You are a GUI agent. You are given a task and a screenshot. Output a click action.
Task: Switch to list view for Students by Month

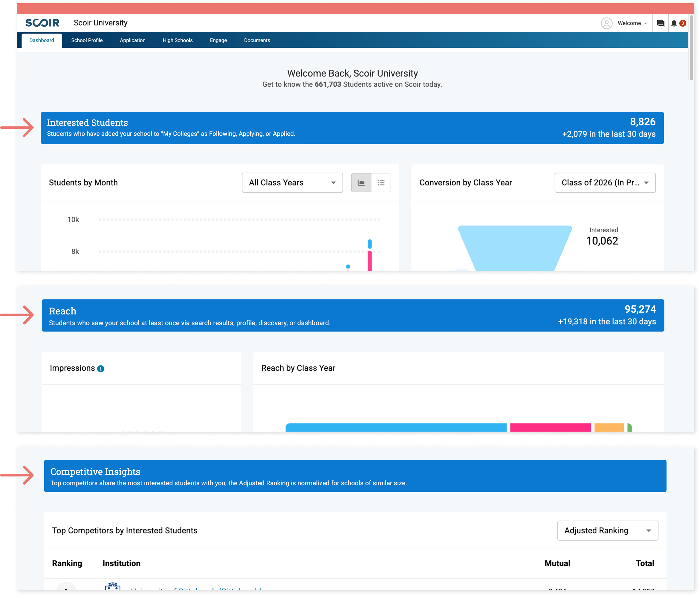tap(381, 183)
